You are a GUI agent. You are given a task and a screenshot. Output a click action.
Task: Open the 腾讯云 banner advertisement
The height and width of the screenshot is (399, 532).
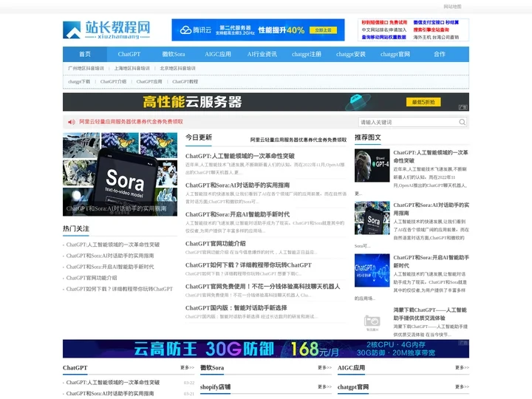258,30
